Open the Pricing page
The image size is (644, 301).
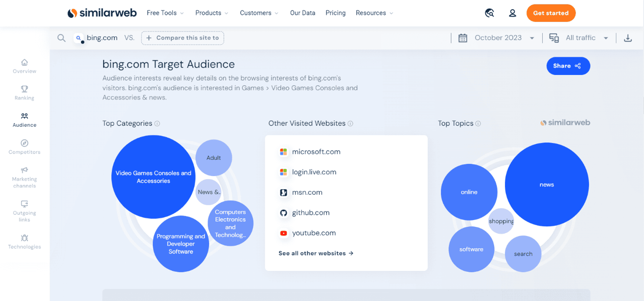click(335, 13)
